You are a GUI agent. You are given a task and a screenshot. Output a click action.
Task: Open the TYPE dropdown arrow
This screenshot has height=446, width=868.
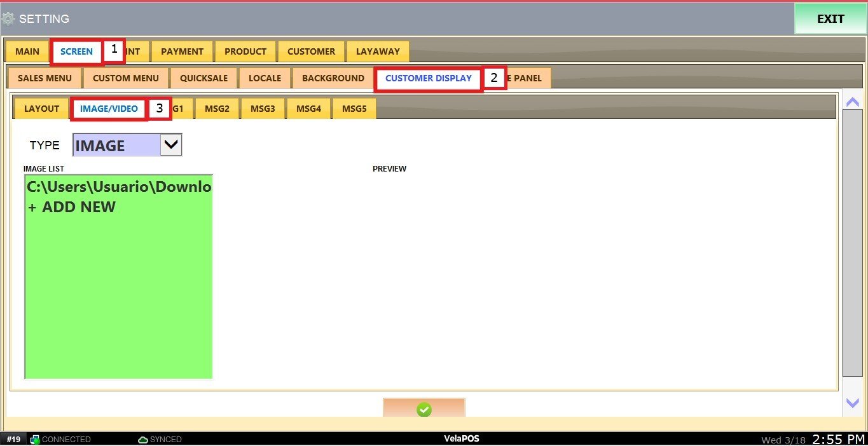[170, 145]
